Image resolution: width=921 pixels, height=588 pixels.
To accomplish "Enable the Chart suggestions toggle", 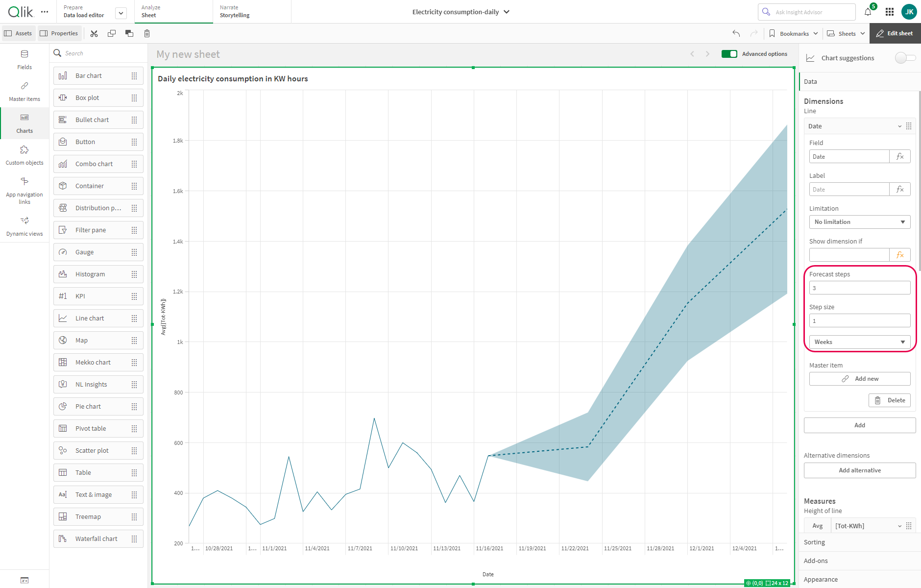I will tap(904, 58).
